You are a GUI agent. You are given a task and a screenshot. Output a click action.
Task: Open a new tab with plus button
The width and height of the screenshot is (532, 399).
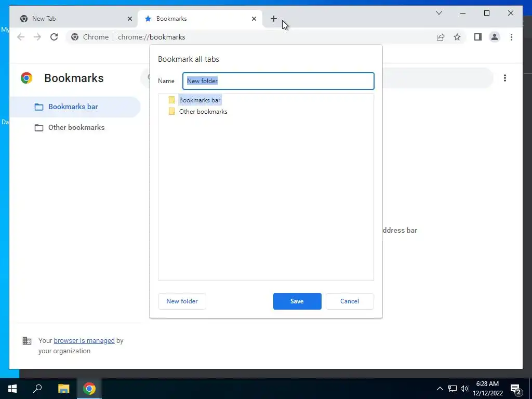tap(273, 19)
